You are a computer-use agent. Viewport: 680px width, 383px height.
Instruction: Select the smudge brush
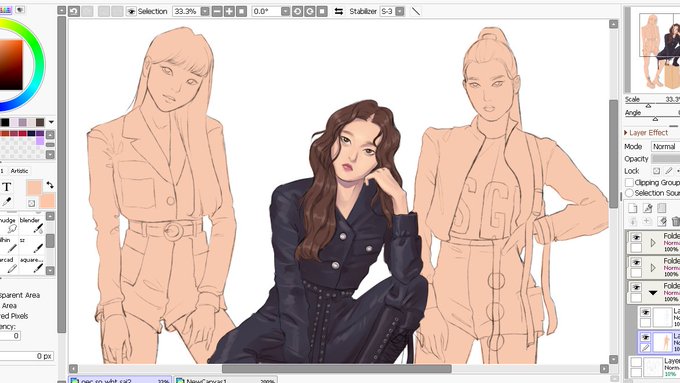pos(9,225)
